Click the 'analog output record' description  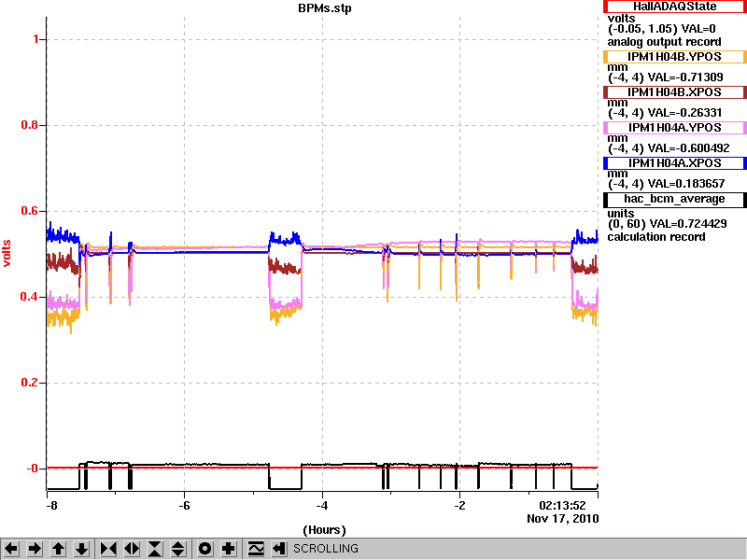664,42
